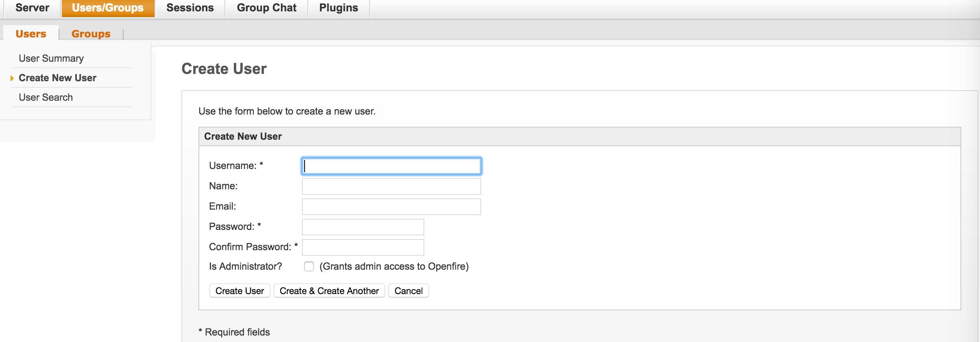Screen dimensions: 980x342
Task: Cancel the user creation form
Action: coord(409,291)
